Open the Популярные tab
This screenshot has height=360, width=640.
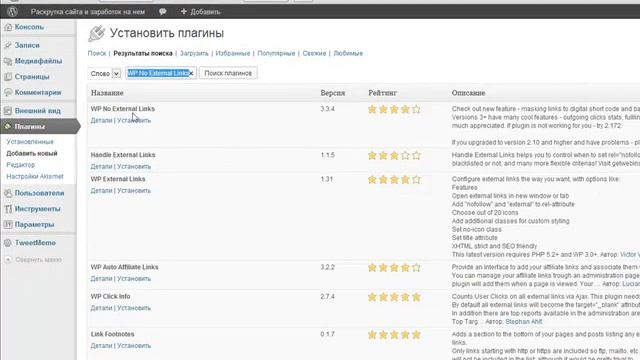pyautogui.click(x=276, y=53)
